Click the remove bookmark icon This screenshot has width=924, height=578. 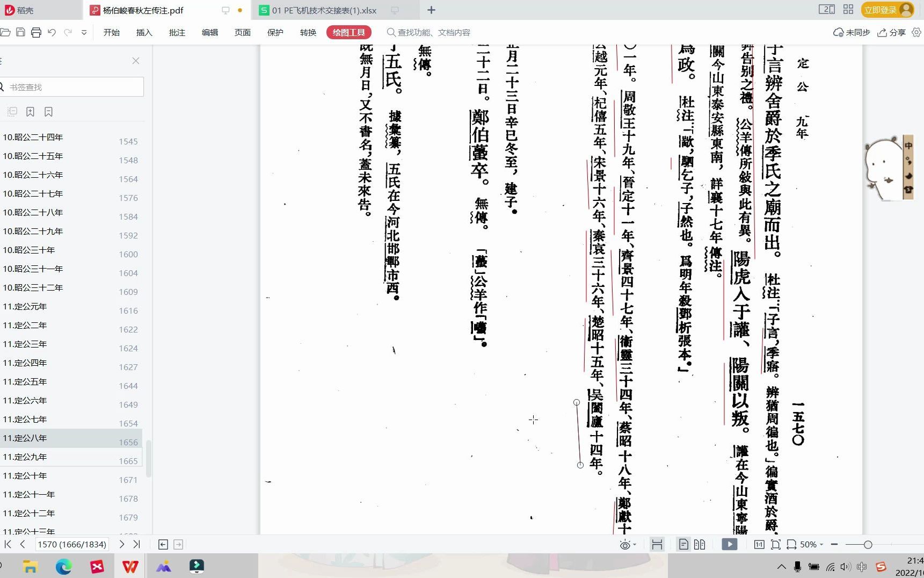point(48,112)
